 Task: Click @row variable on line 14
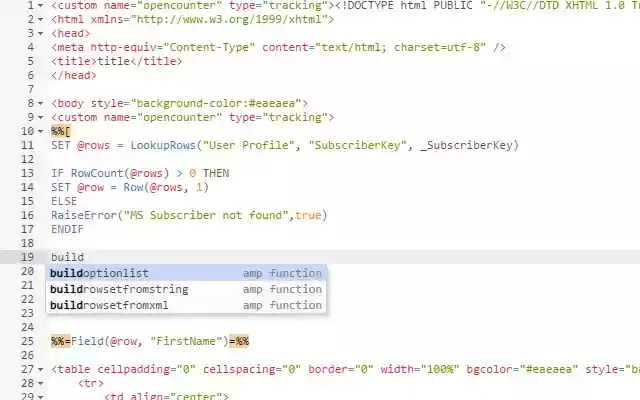click(x=91, y=187)
